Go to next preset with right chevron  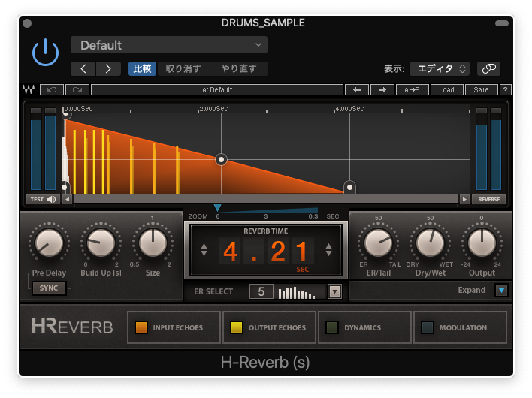pyautogui.click(x=108, y=69)
